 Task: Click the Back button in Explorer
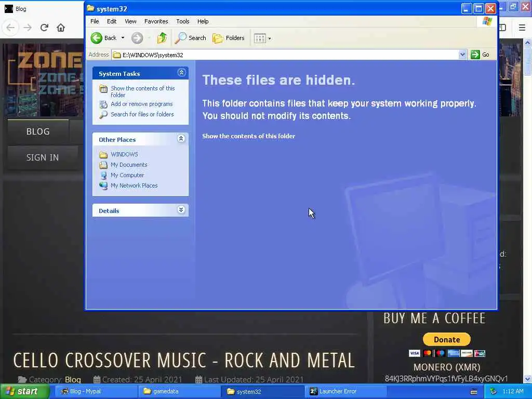[104, 38]
